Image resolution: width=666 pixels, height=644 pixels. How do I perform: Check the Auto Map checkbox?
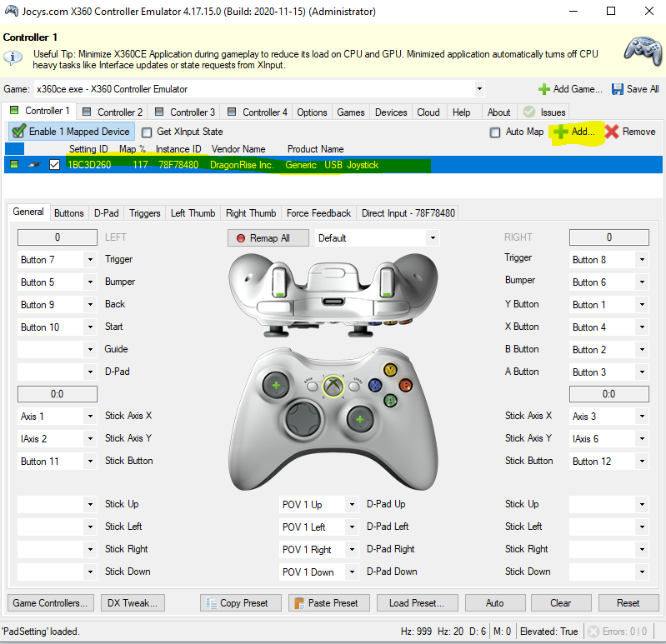495,132
